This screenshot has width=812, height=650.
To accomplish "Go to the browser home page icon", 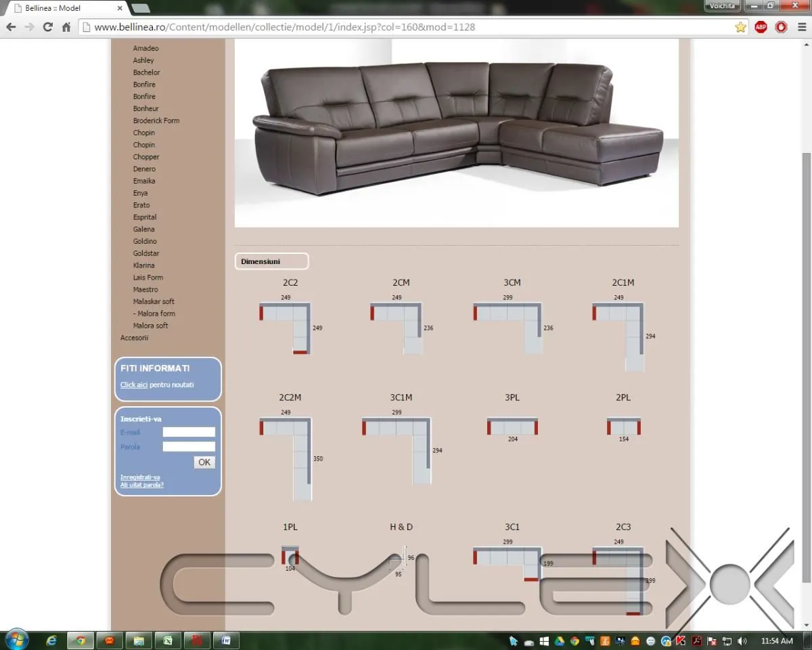I will pyautogui.click(x=66, y=27).
